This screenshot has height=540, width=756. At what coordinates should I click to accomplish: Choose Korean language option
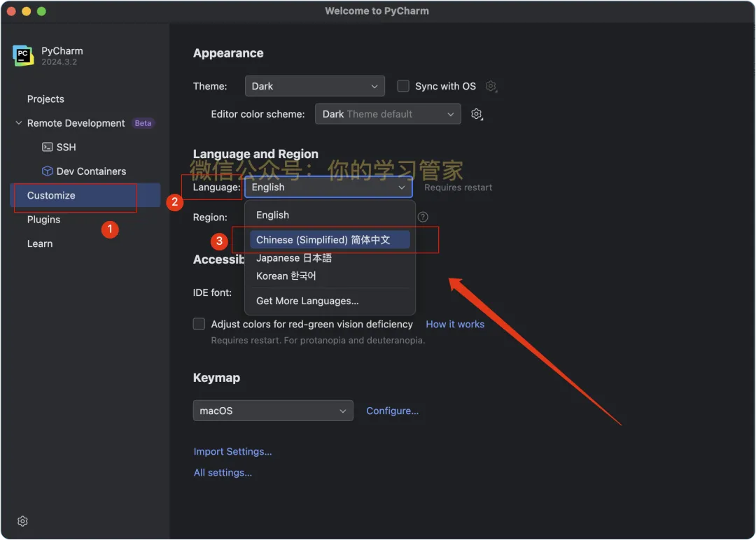330,276
